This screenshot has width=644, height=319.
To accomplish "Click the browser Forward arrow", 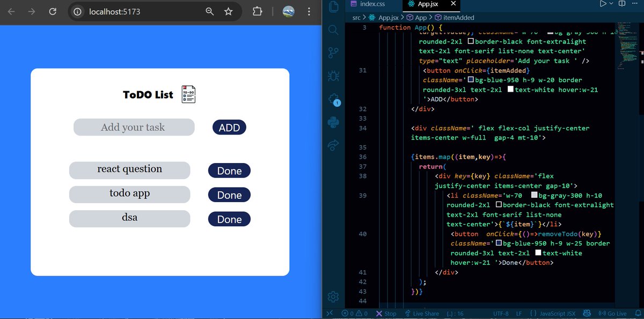I will (x=32, y=11).
